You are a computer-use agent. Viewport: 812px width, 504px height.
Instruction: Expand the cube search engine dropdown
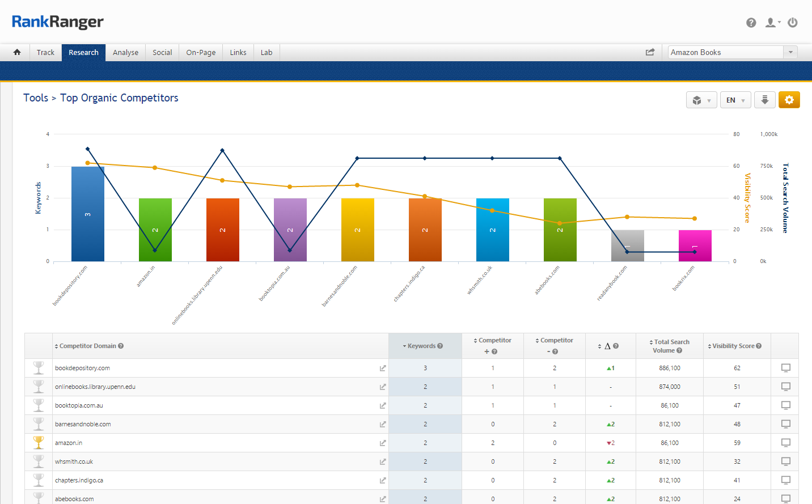pyautogui.click(x=701, y=100)
